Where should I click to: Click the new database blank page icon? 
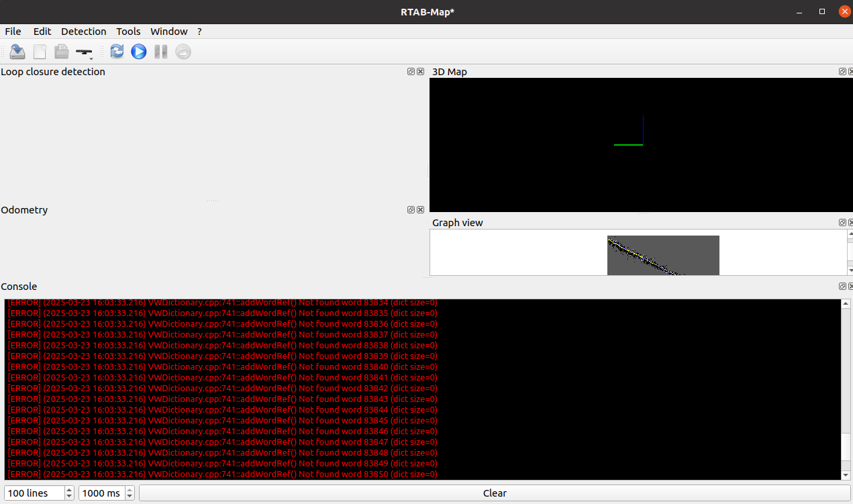[40, 52]
